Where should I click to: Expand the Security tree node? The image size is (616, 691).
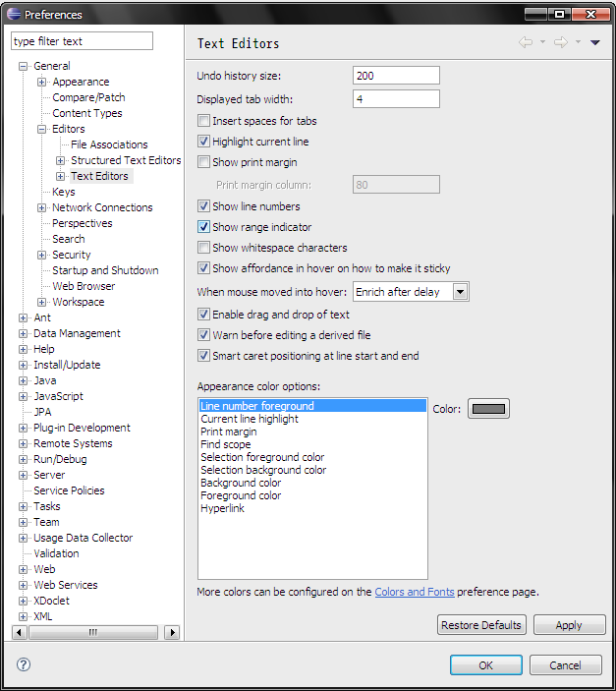pos(41,256)
